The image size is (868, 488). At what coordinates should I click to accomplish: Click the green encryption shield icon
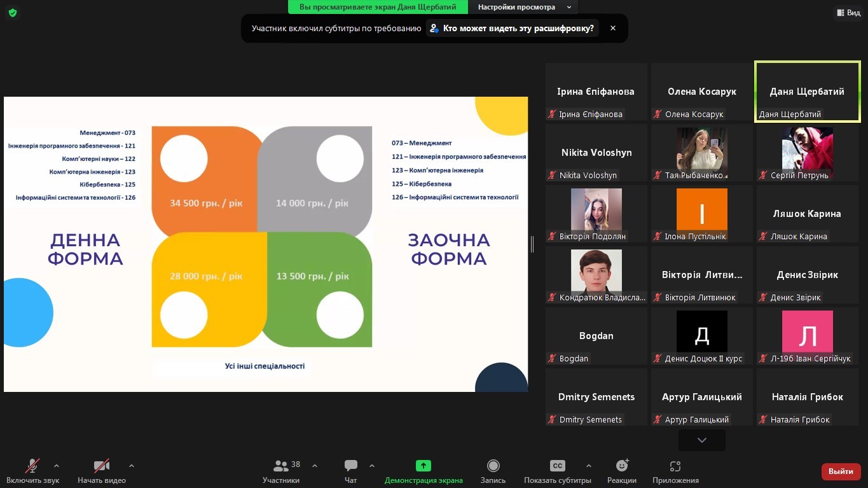click(x=13, y=13)
